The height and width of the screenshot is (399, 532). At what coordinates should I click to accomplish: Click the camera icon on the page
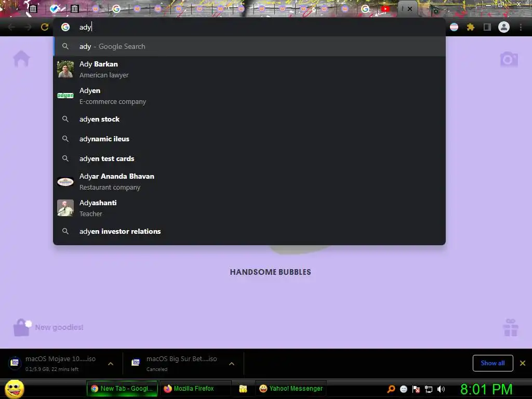509,59
